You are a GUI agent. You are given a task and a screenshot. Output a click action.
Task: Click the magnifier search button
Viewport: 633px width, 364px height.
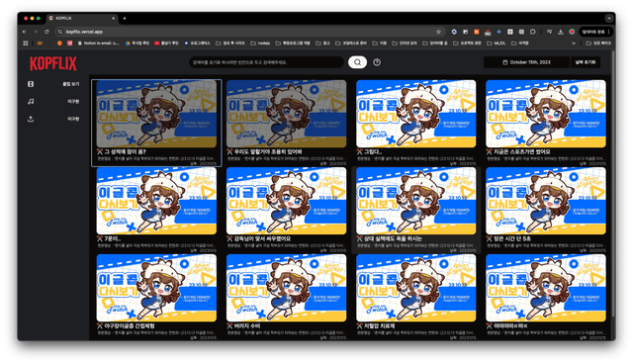pyautogui.click(x=357, y=62)
